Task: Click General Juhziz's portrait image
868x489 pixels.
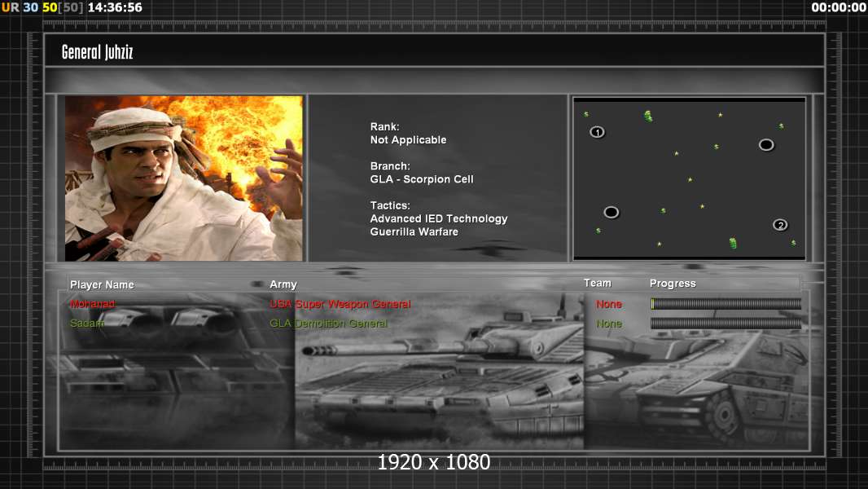Action: (184, 178)
